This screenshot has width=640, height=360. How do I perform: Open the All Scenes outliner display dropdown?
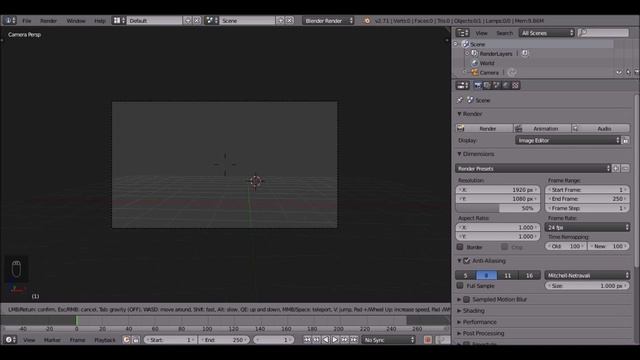click(547, 33)
